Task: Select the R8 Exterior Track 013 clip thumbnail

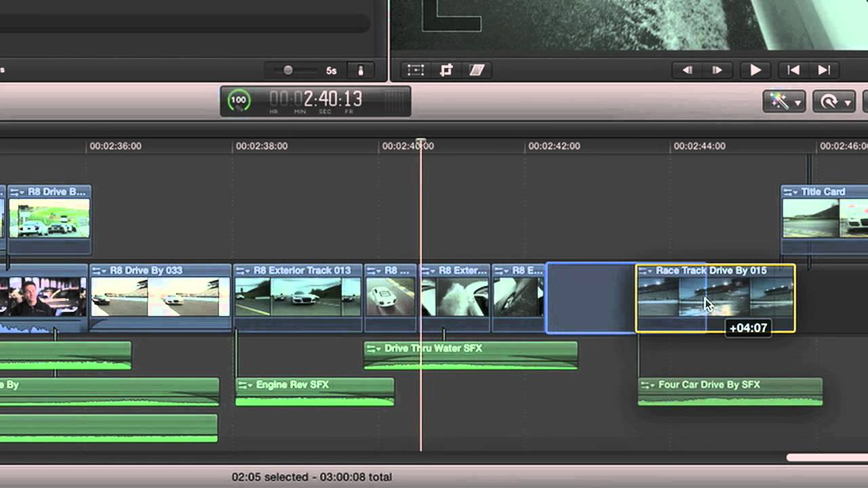Action: click(298, 297)
